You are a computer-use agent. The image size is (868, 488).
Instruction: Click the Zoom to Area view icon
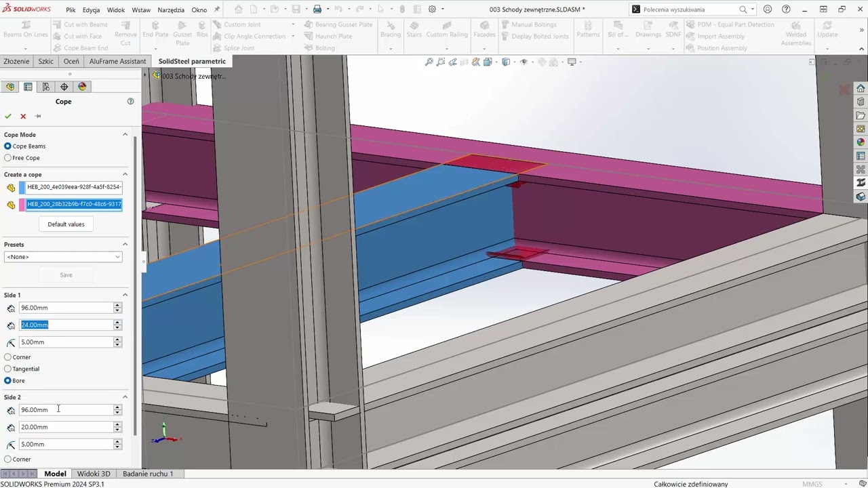(441, 62)
